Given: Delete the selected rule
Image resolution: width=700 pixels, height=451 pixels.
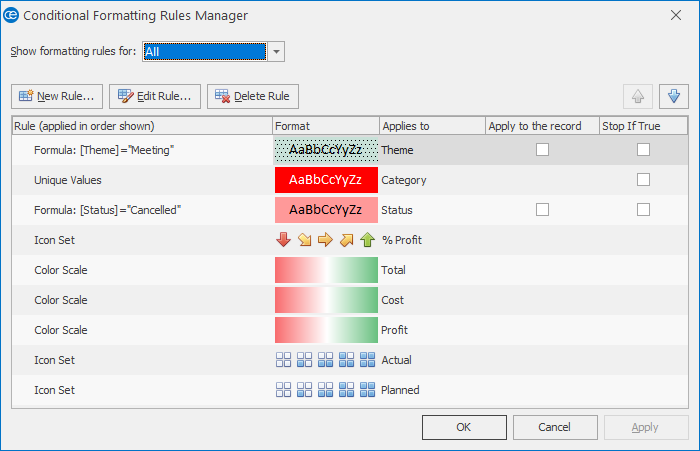Looking at the screenshot, I should pos(253,96).
